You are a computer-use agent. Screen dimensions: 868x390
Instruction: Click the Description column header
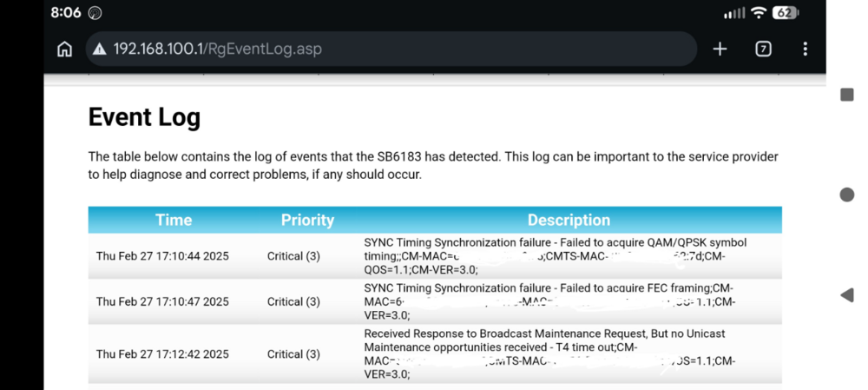(x=569, y=220)
